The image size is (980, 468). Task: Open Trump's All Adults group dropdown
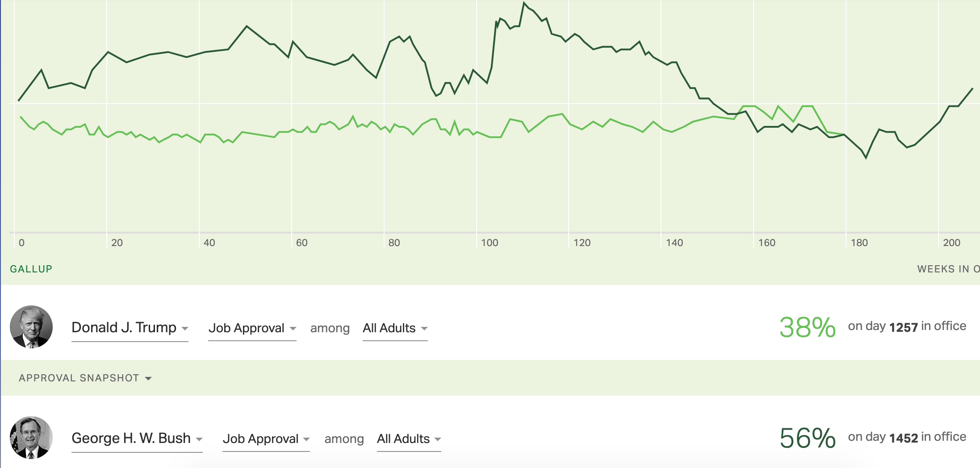(x=395, y=328)
